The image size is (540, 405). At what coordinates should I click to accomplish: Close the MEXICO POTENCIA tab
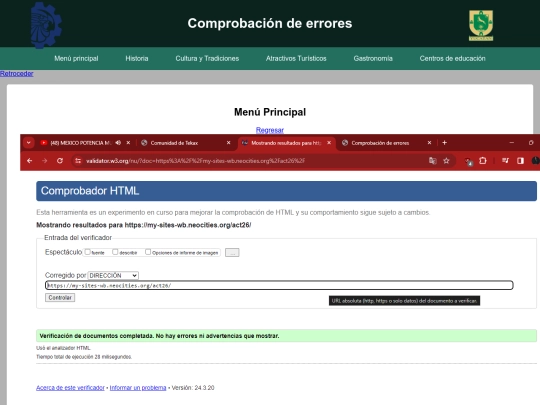128,143
